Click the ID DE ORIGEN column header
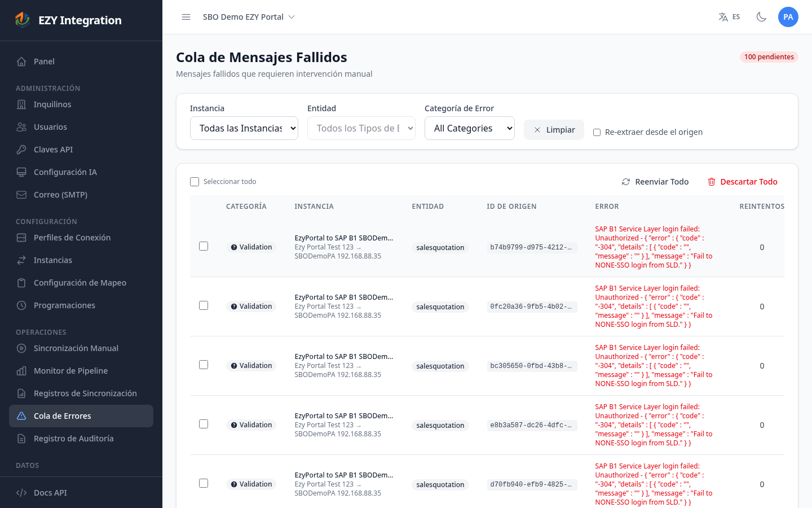 tap(511, 207)
